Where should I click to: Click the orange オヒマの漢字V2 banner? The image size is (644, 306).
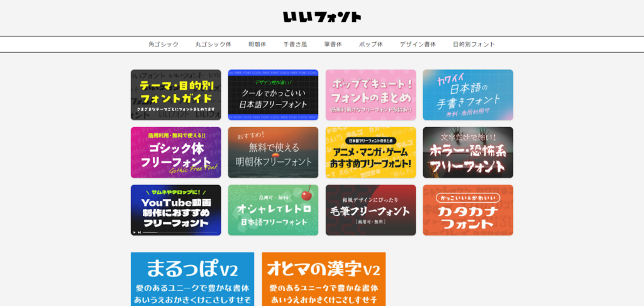323,279
